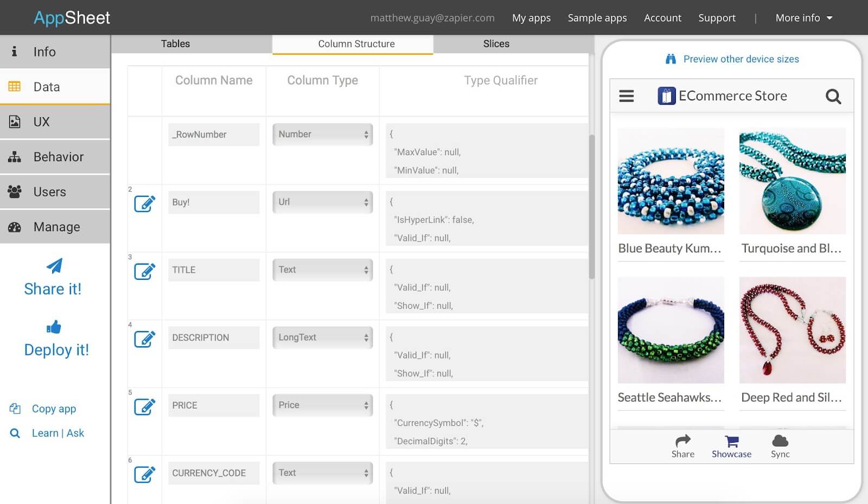868x504 pixels.
Task: Click Preview other device sizes
Action: [741, 59]
